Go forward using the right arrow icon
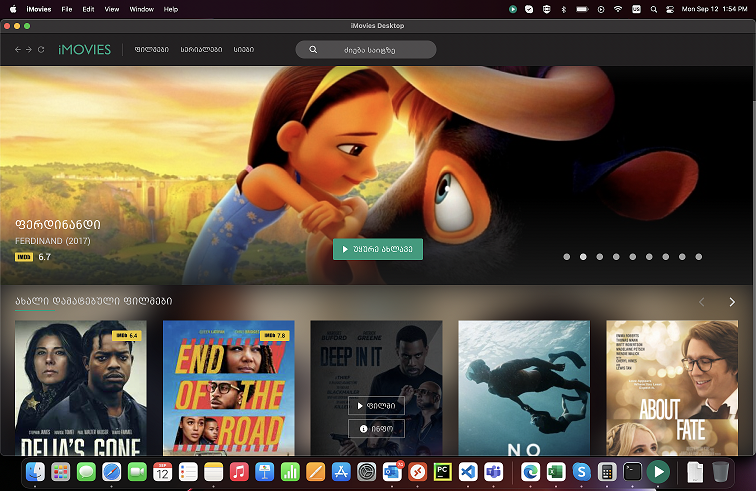 [29, 49]
